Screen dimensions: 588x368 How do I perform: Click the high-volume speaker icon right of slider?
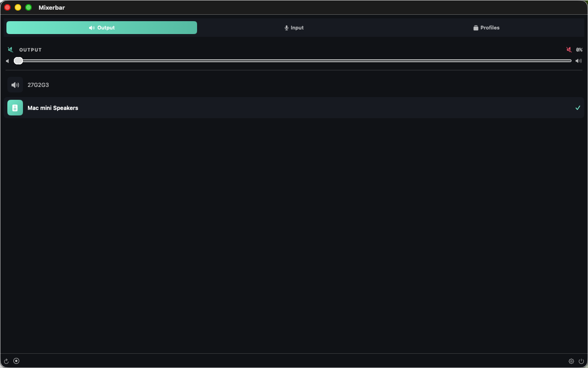click(x=579, y=61)
